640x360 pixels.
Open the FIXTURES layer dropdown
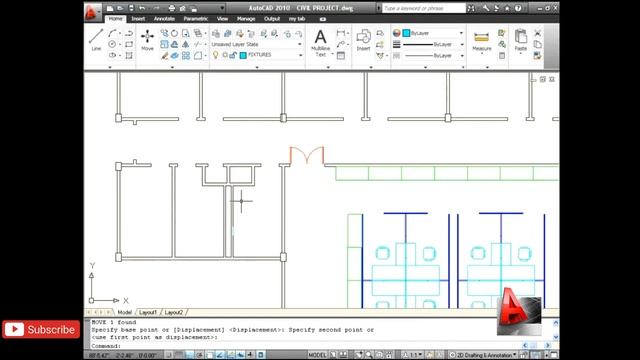300,55
